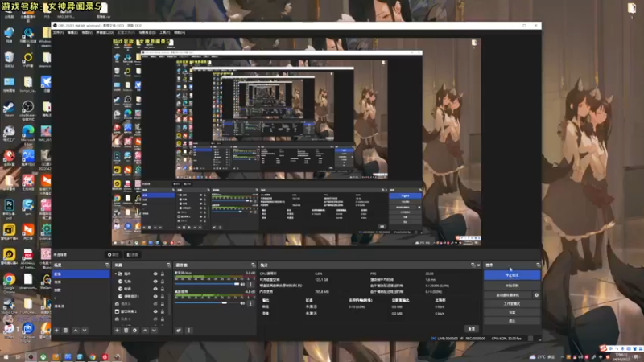Image resolution: width=644 pixels, height=362 pixels.
Task: Open the Photoshop Ps desktop icon
Action: pyautogui.click(x=9, y=208)
